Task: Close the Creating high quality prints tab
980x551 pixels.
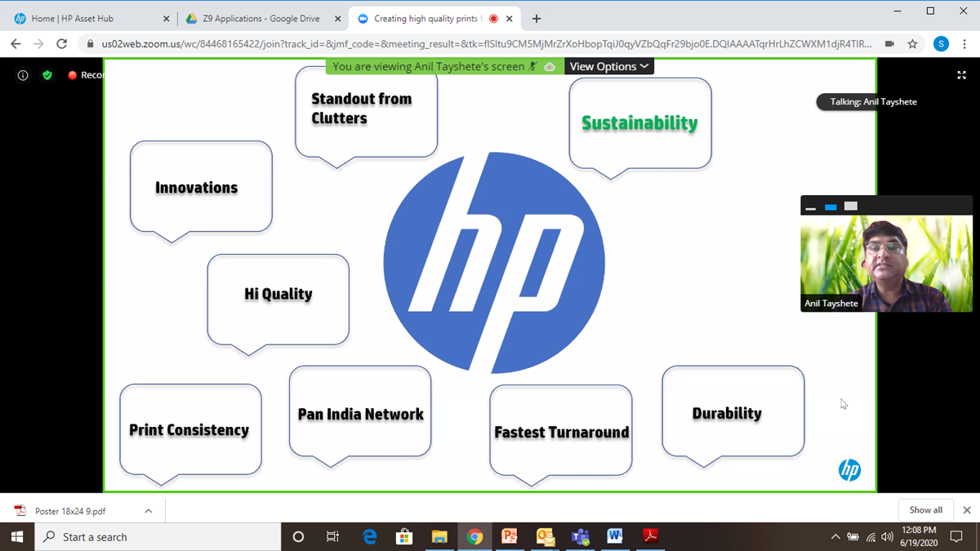Action: click(510, 19)
